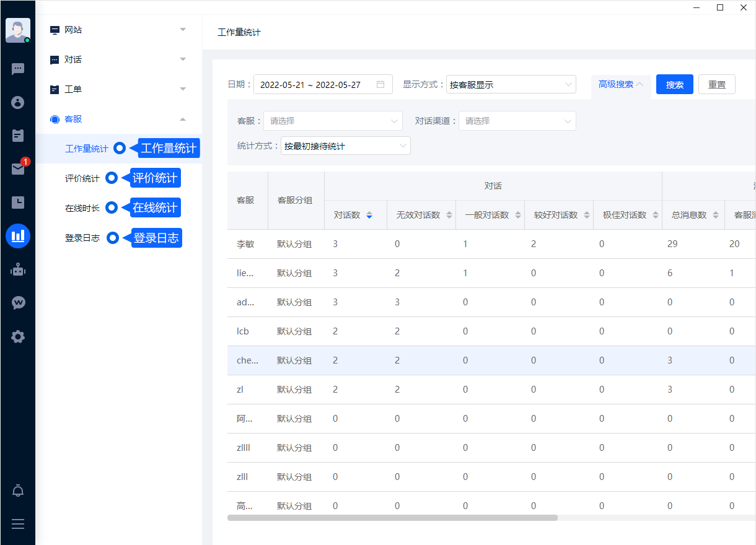Image resolution: width=756 pixels, height=545 pixels.
Task: Open the 统计方式 dropdown
Action: (346, 146)
